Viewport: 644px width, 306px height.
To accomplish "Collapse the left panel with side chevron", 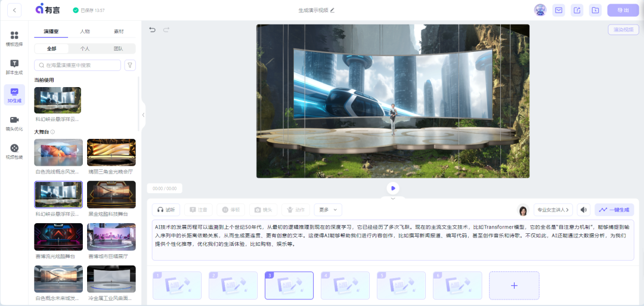I will point(143,115).
